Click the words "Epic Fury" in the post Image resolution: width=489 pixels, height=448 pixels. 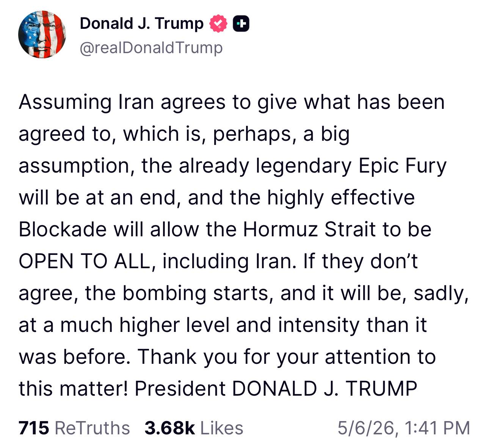tap(403, 167)
